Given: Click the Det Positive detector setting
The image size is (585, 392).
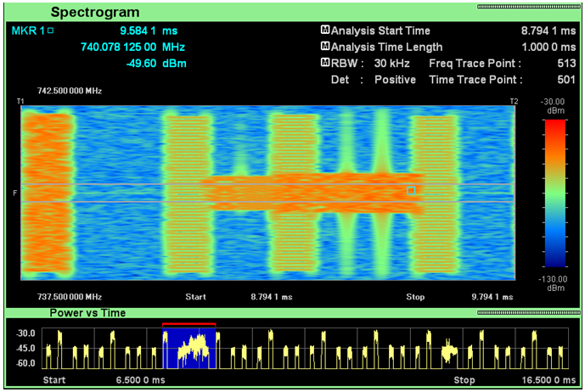Looking at the screenshot, I should coord(373,80).
